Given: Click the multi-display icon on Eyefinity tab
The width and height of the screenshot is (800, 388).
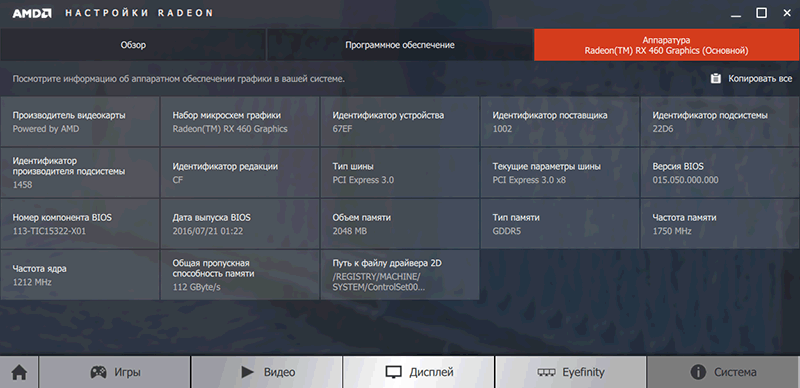Looking at the screenshot, I should tap(546, 372).
